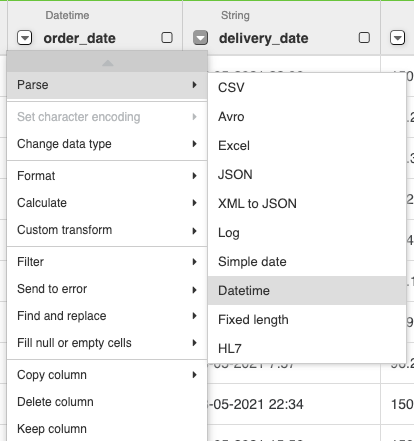
Task: Expand the Format submenu arrow
Action: point(195,176)
